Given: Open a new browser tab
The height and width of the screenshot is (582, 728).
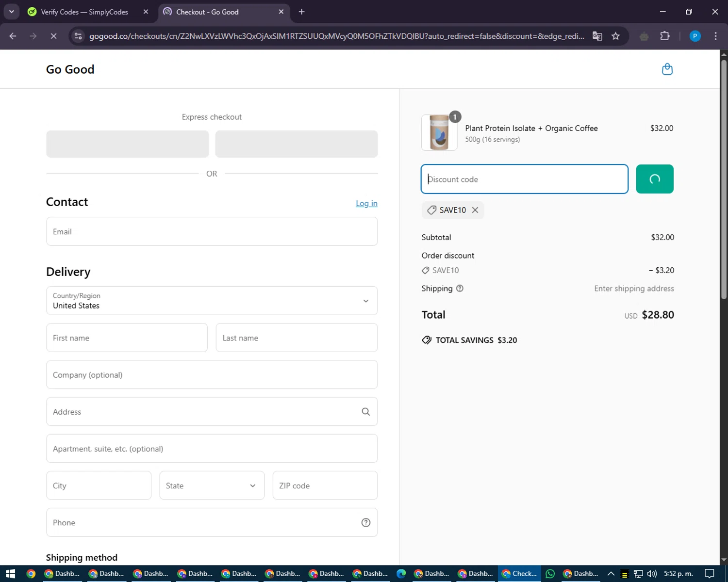Looking at the screenshot, I should 301,12.
